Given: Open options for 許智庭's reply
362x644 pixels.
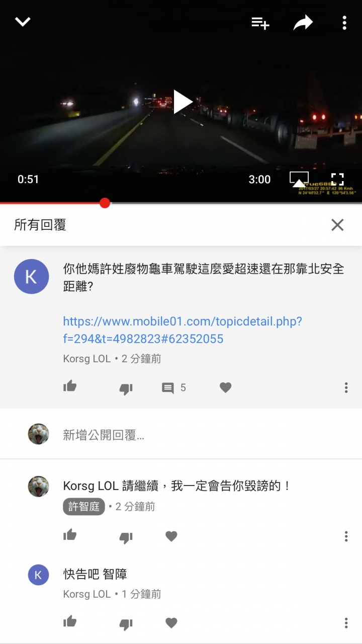Looking at the screenshot, I should 346,536.
